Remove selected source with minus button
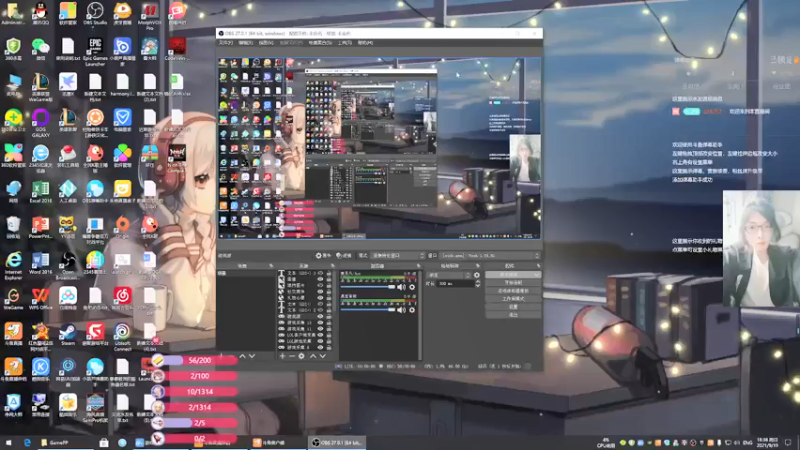The height and width of the screenshot is (450, 800). 292,356
